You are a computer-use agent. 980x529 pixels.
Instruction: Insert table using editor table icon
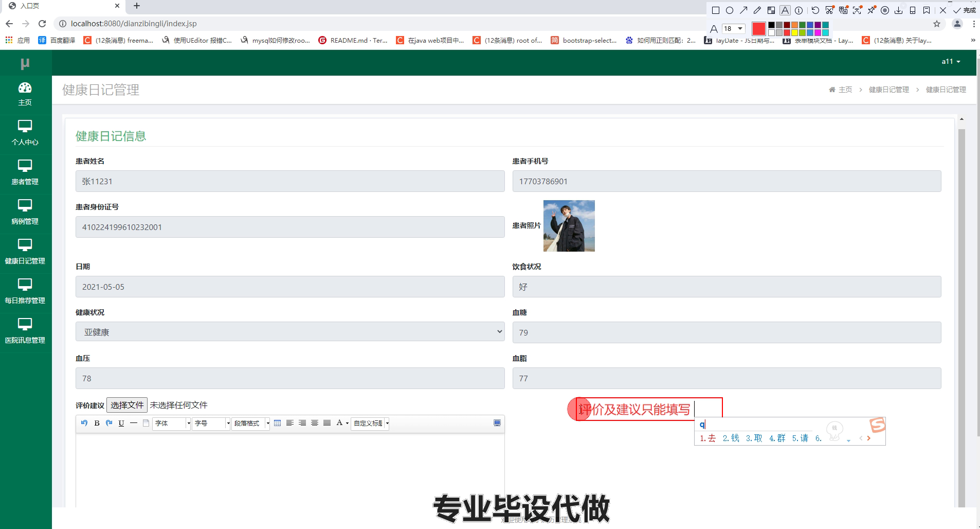click(278, 423)
